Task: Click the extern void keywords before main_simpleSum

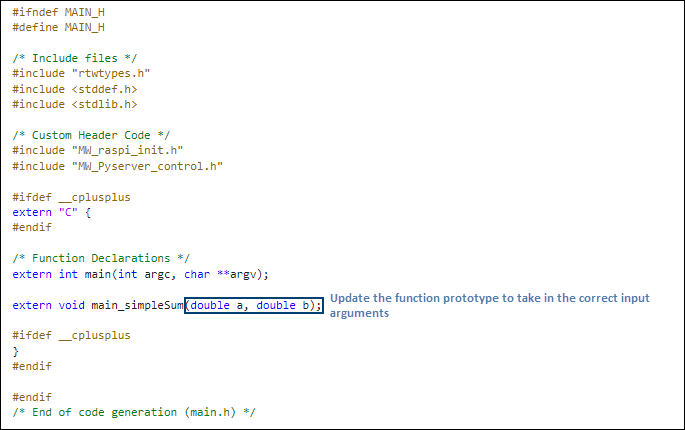Action: pyautogui.click(x=48, y=305)
